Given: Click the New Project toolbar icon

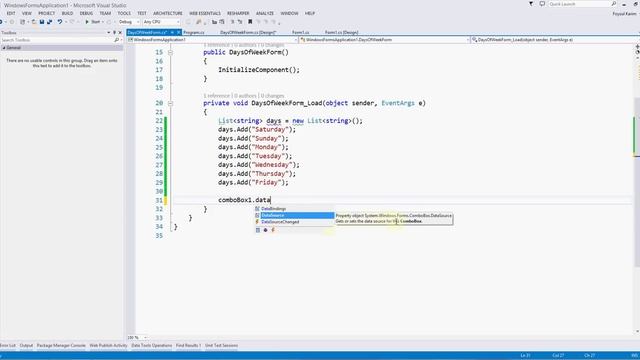Looking at the screenshot, I should [22, 22].
